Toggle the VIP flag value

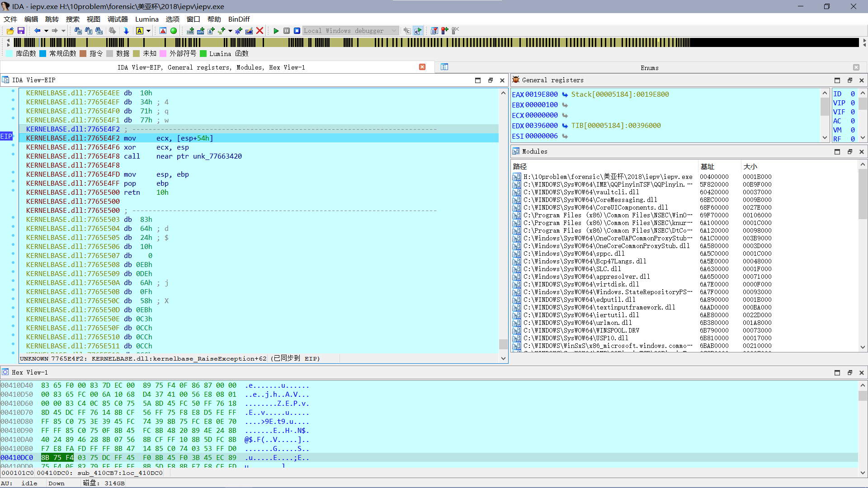[x=853, y=103]
